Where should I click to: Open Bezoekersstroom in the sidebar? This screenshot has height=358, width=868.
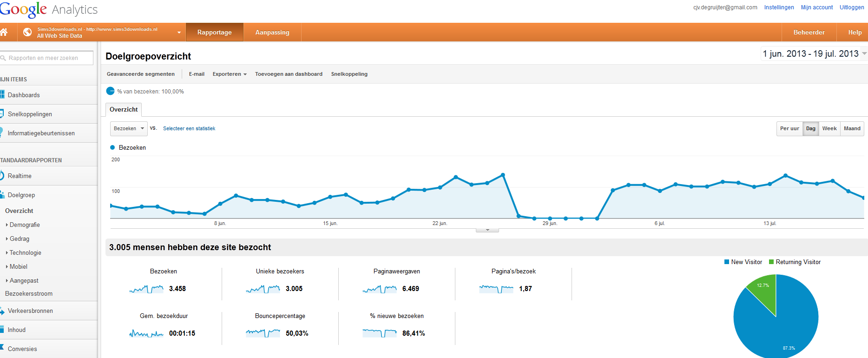29,294
